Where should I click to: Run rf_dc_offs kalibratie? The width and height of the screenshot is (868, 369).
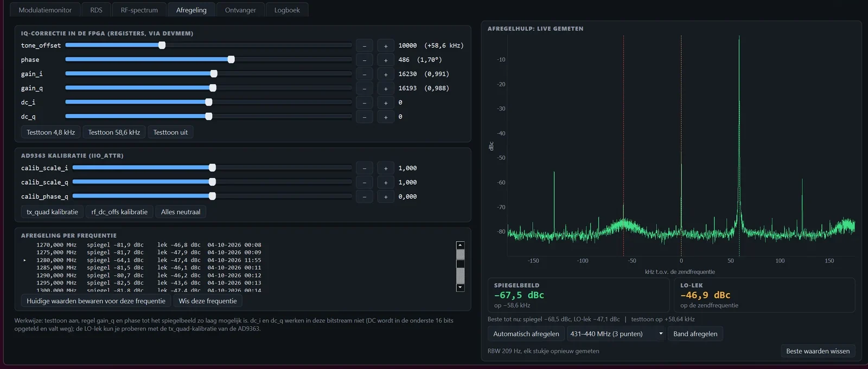pyautogui.click(x=119, y=212)
